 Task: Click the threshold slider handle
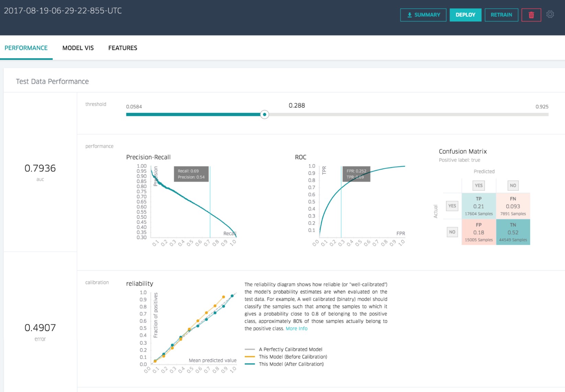264,115
